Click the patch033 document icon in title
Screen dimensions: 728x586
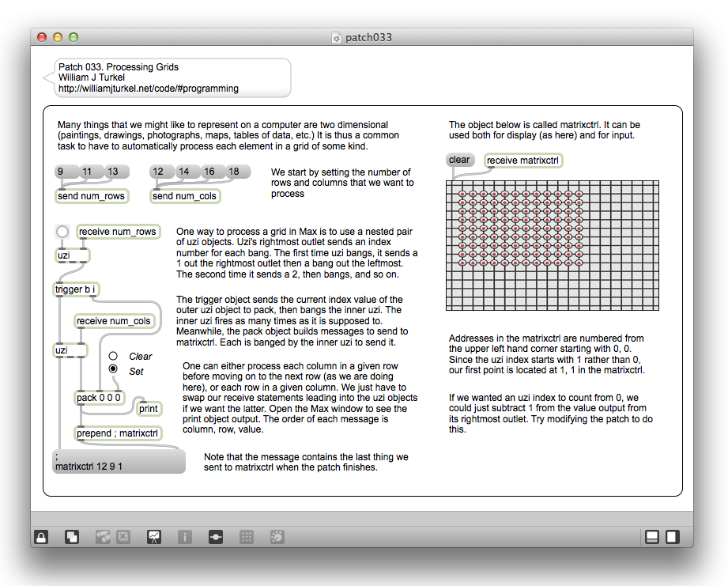tap(336, 37)
